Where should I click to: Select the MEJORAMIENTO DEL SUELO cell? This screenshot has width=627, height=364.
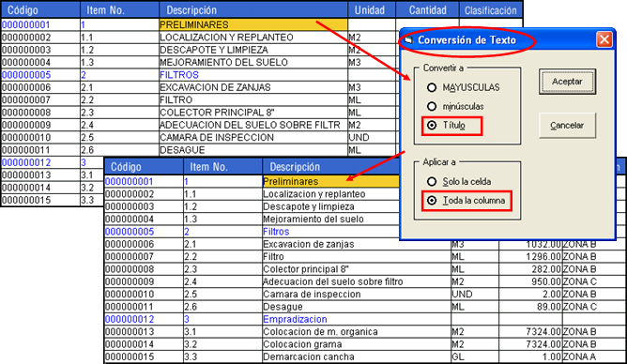tap(253, 62)
